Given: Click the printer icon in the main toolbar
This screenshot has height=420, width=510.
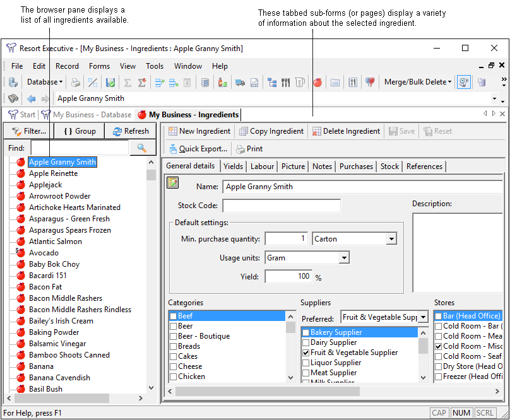Looking at the screenshot, I should coord(76,82).
